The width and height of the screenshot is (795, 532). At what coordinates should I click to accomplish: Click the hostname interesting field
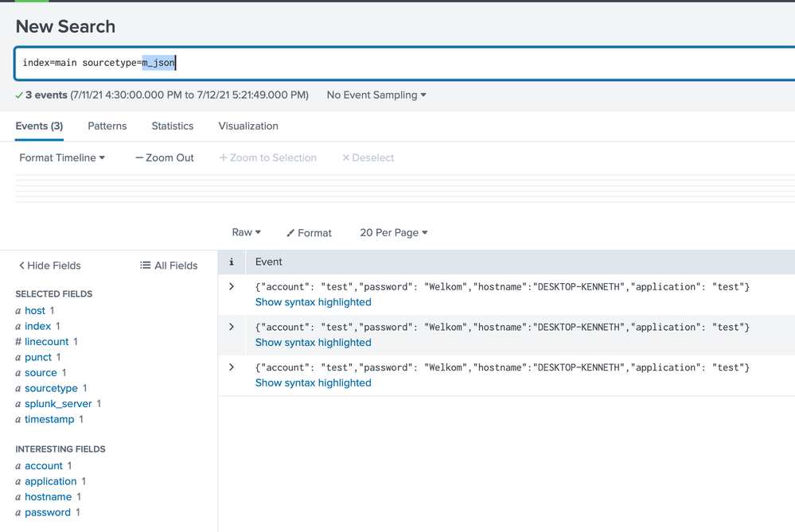point(48,497)
